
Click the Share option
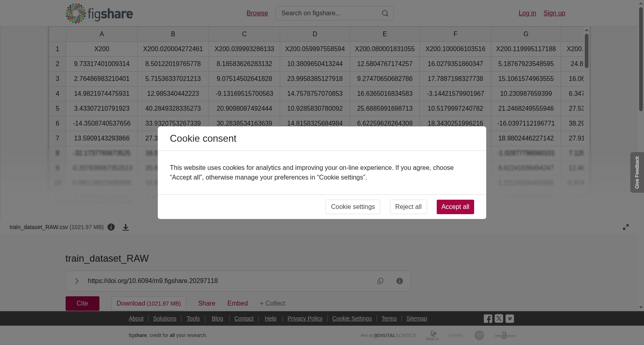tap(206, 304)
